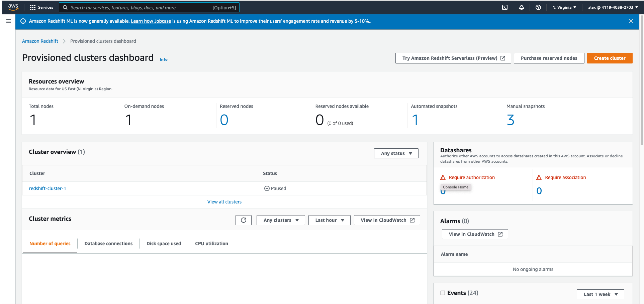Open the notifications bell
This screenshot has height=304, width=644.
tap(522, 7)
